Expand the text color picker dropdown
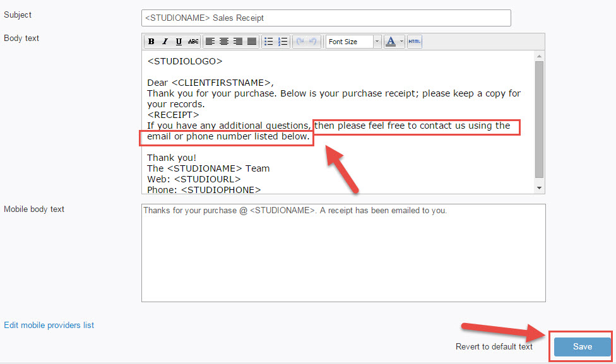 click(400, 42)
